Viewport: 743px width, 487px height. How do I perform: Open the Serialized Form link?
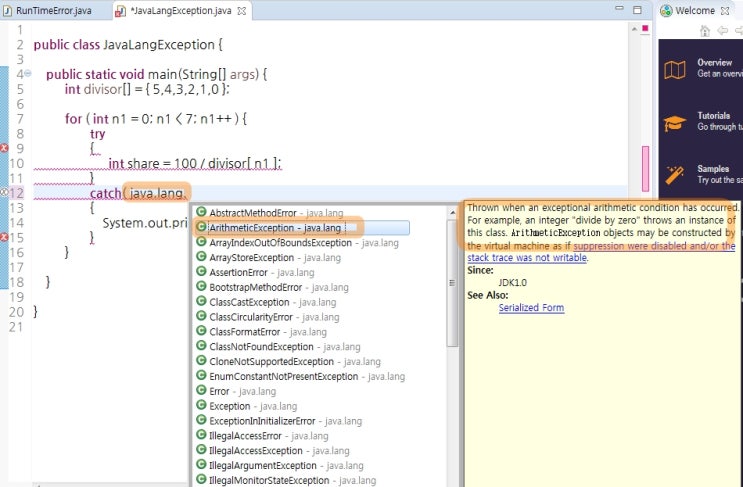coord(531,308)
